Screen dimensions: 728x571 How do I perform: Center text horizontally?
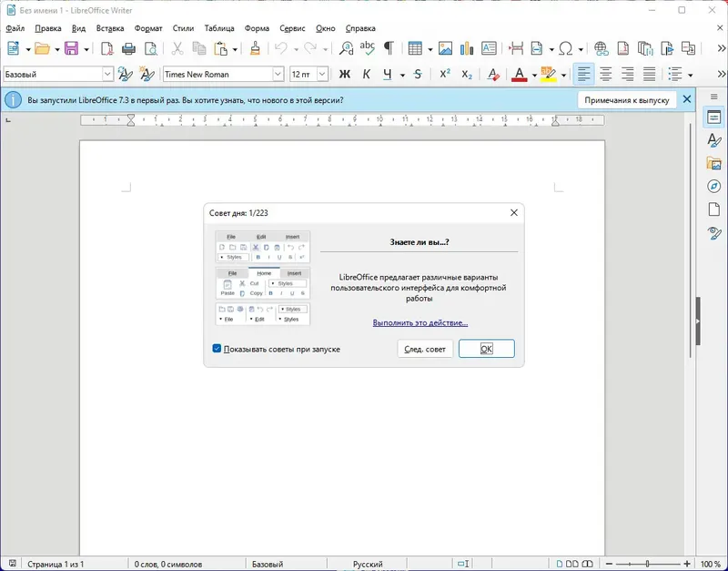click(605, 74)
